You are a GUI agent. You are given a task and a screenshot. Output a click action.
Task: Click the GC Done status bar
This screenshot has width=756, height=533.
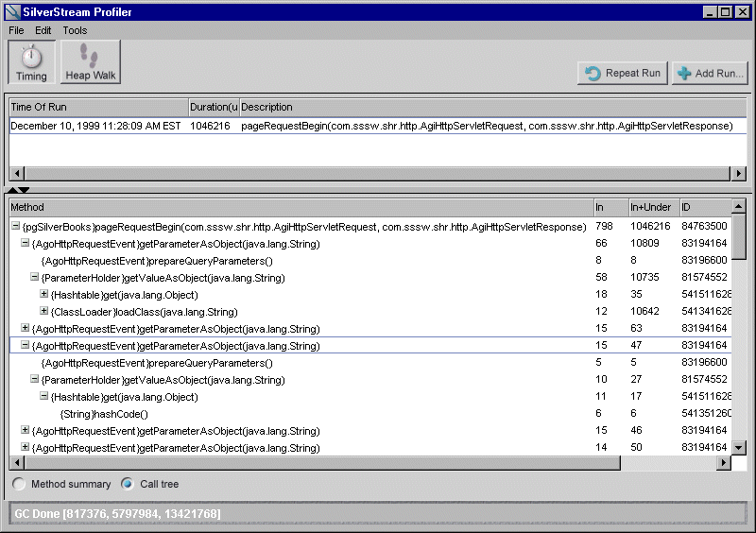377,514
